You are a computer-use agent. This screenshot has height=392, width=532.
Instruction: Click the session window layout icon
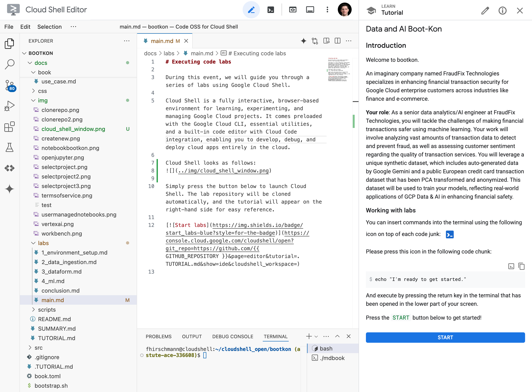click(x=310, y=10)
